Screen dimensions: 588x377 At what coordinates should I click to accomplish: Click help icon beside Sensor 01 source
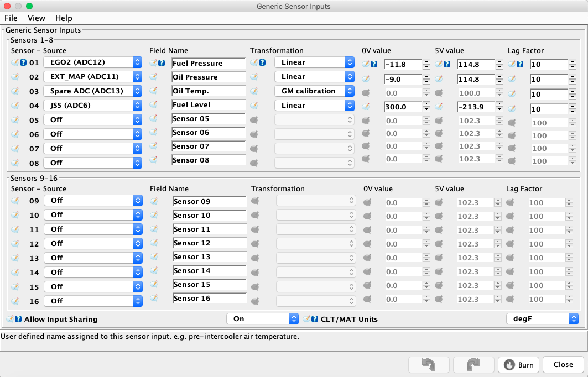(x=23, y=62)
